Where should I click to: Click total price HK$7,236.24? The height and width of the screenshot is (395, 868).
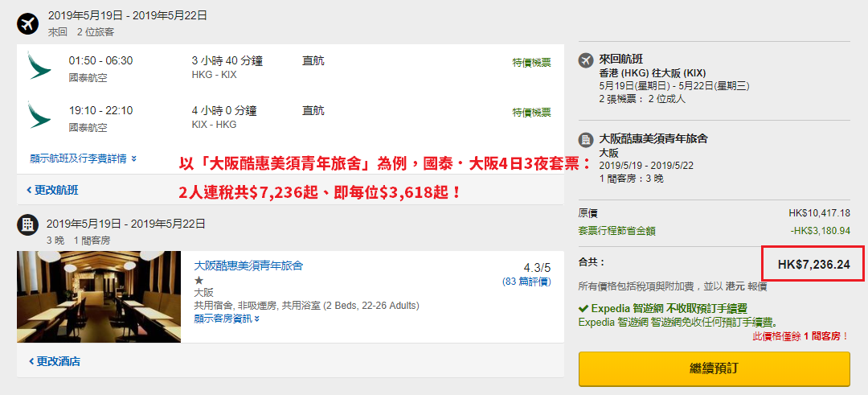point(813,264)
